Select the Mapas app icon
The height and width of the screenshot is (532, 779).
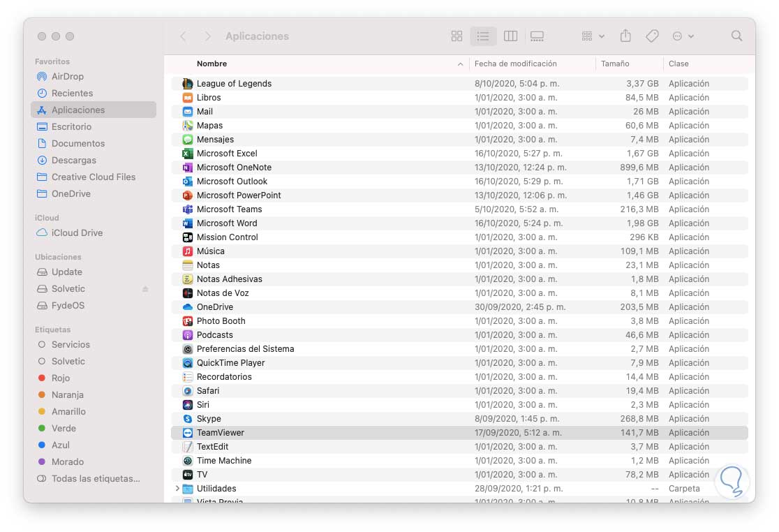point(187,126)
